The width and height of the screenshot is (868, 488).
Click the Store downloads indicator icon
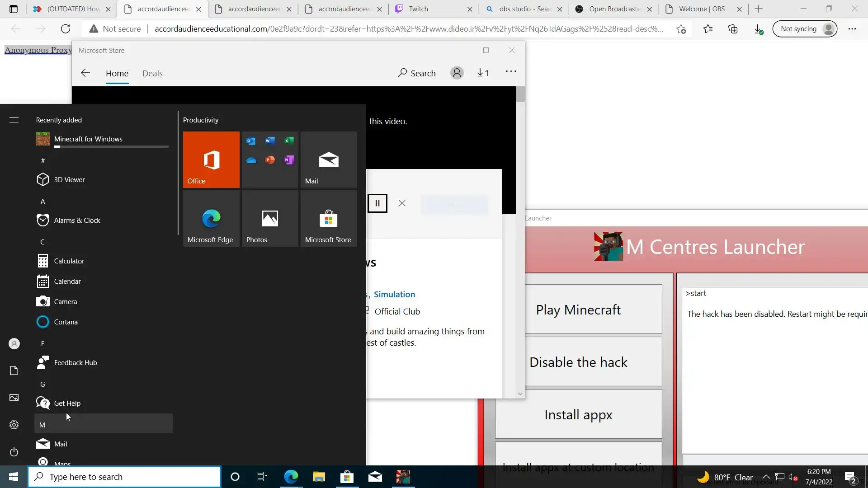click(483, 73)
